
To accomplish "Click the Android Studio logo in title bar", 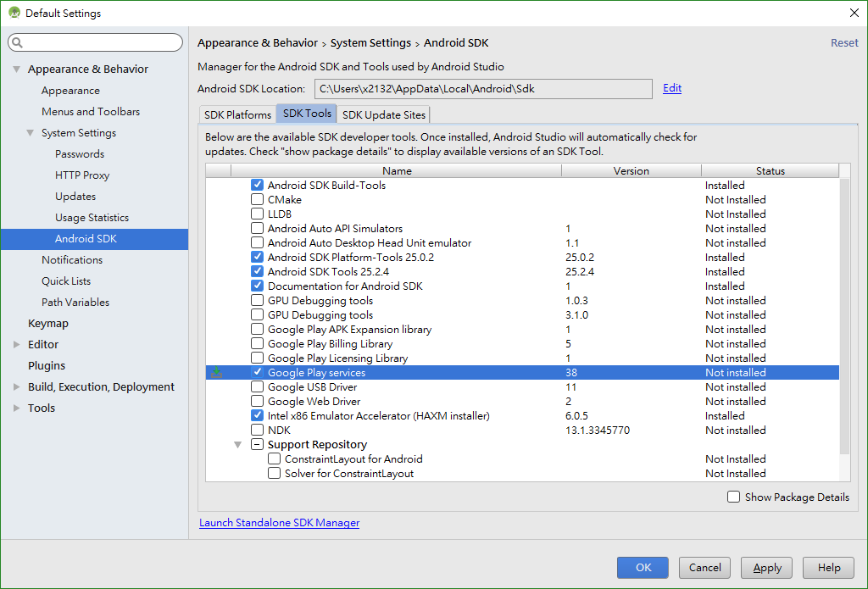I will [x=14, y=13].
